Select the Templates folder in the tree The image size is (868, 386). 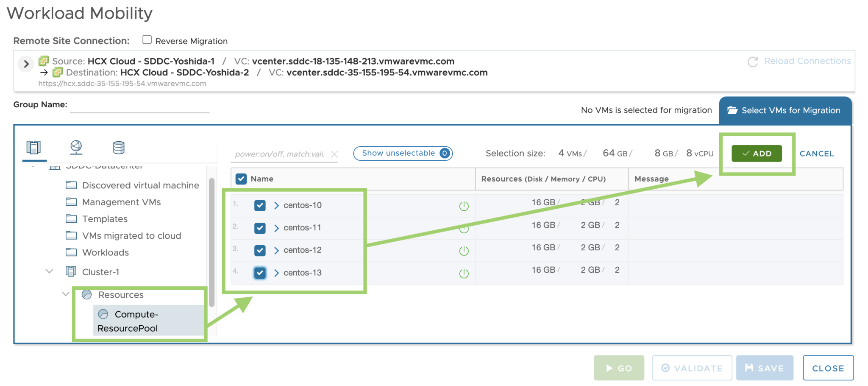tap(106, 218)
